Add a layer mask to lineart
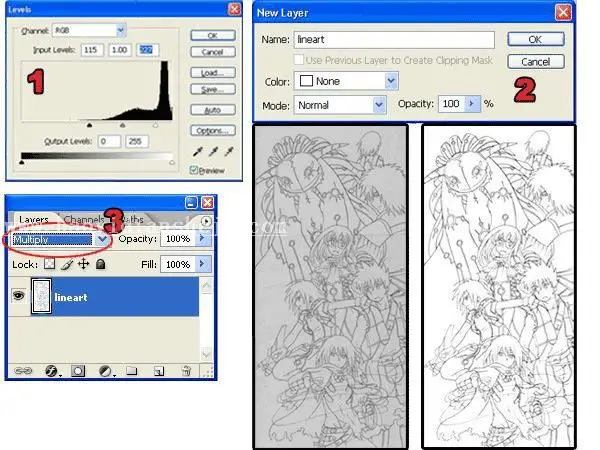Viewport: 600px width, 450px height. (78, 370)
